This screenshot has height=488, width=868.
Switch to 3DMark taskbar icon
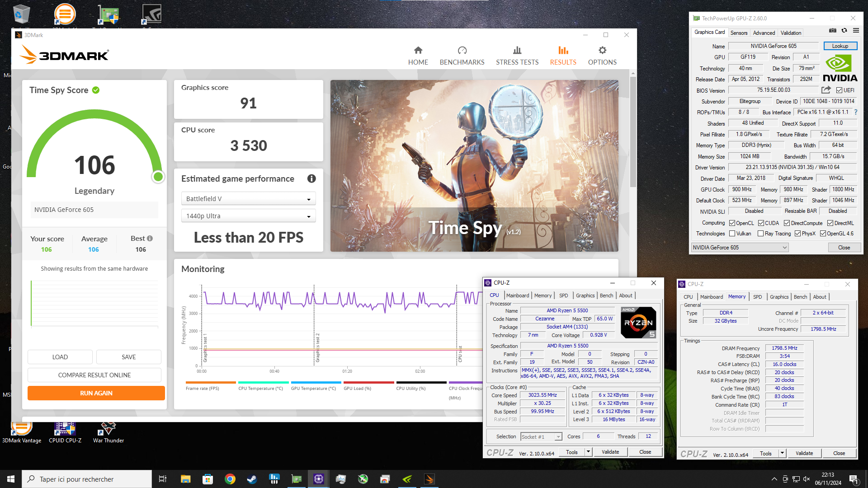[x=429, y=479]
